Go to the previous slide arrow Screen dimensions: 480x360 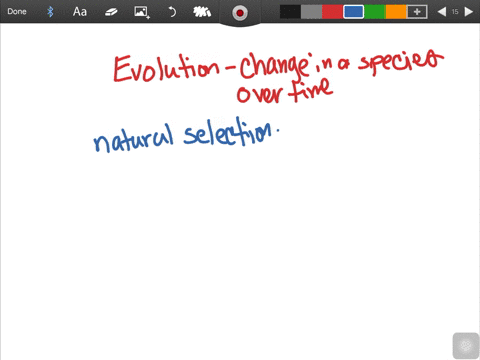pyautogui.click(x=442, y=12)
